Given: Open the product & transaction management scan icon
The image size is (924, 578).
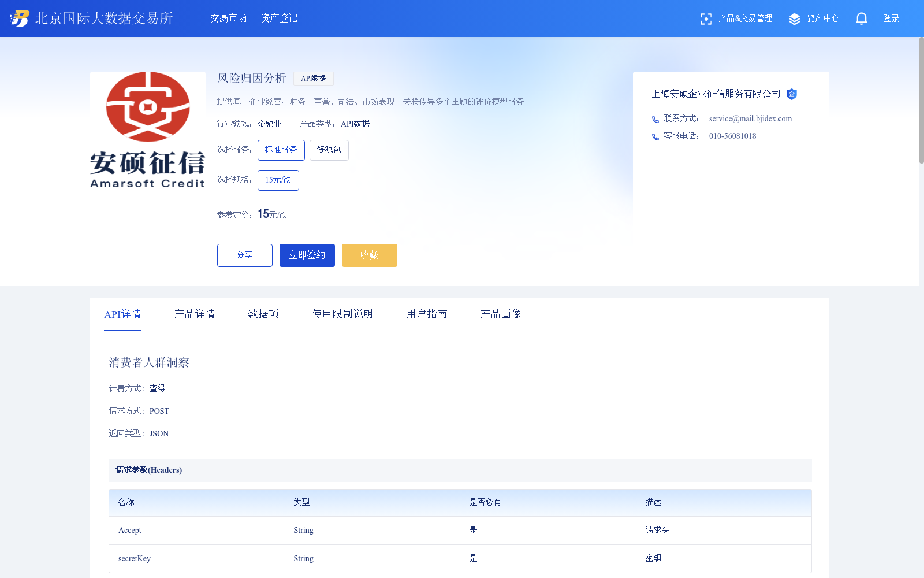Looking at the screenshot, I should [706, 19].
